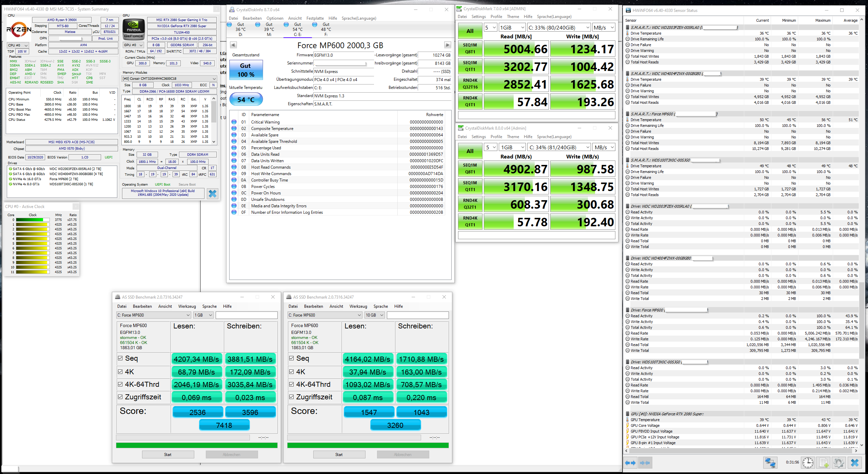Open the Festplatte menu in CrystalDiskInfo
The height and width of the screenshot is (474, 868).
[315, 18]
